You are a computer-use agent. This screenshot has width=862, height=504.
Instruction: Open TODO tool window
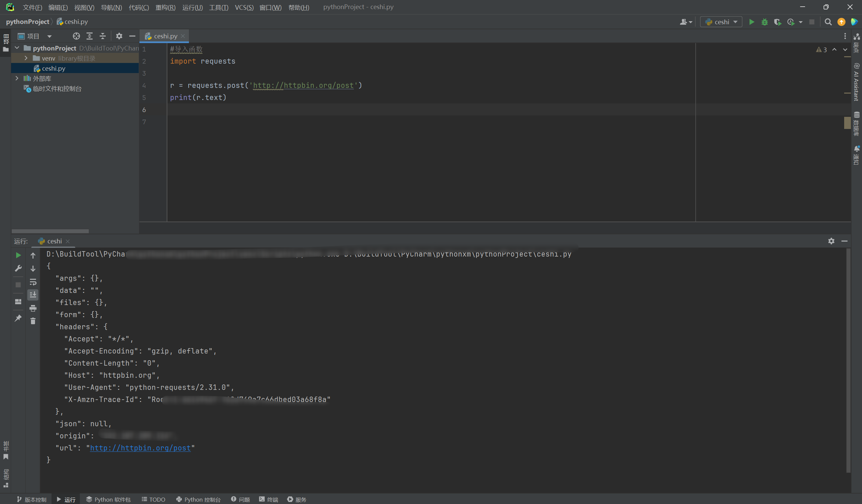154,500
